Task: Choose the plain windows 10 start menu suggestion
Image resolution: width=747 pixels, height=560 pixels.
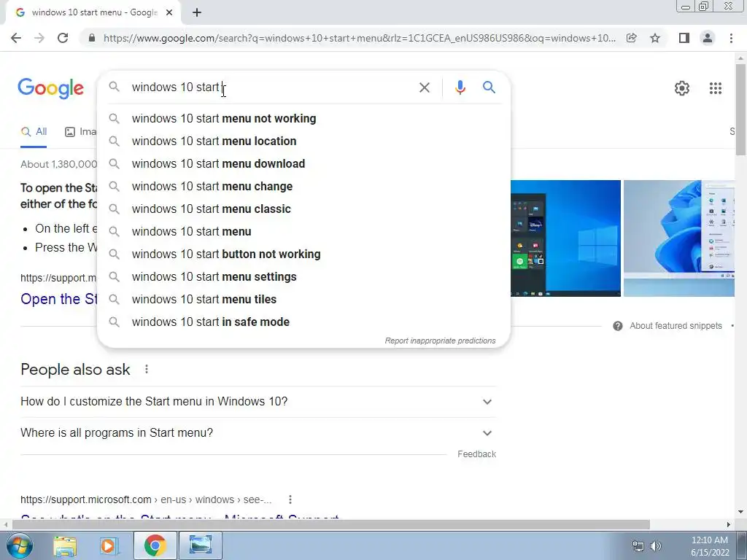Action: 303,231
